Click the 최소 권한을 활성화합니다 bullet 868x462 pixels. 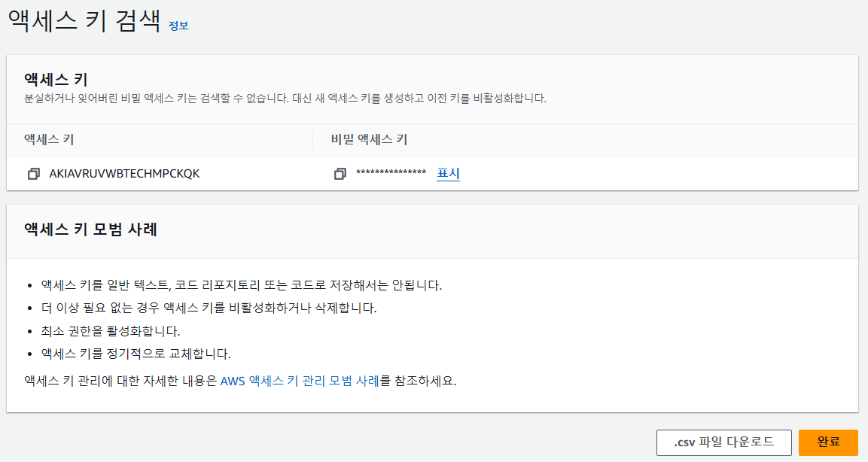[111, 331]
